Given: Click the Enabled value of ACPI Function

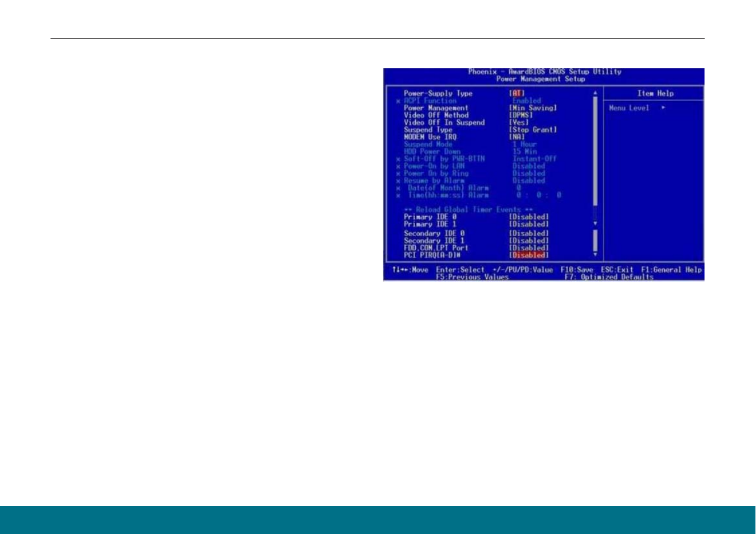Looking at the screenshot, I should (527, 101).
